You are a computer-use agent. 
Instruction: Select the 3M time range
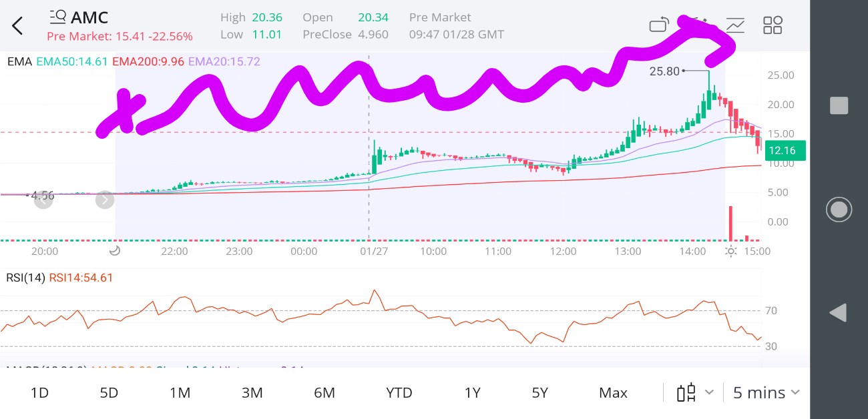coord(252,393)
